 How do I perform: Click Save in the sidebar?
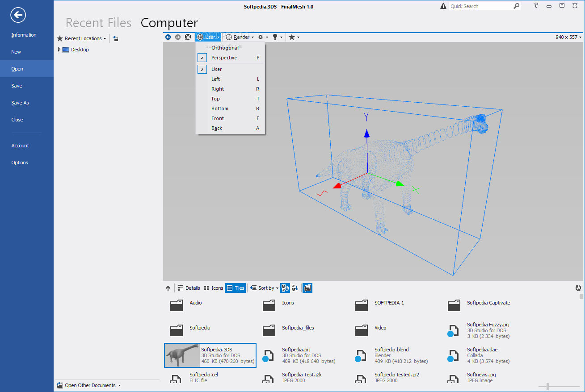point(27,86)
